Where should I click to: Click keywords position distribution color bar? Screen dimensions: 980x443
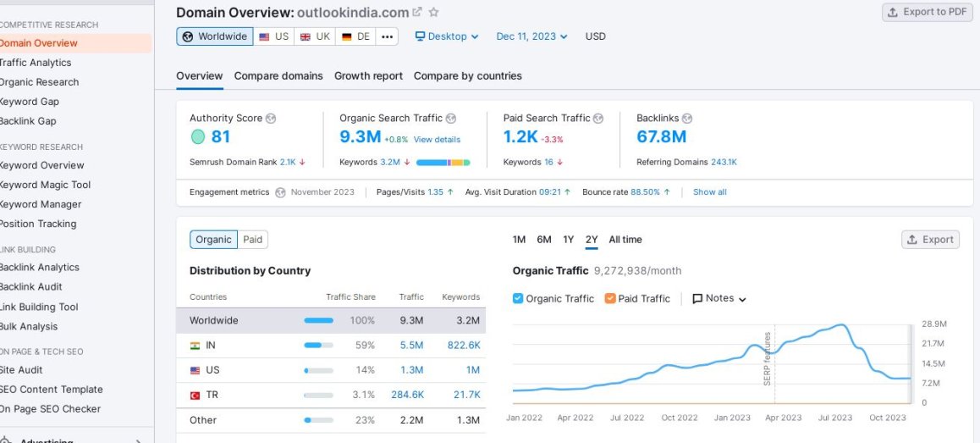coord(443,163)
